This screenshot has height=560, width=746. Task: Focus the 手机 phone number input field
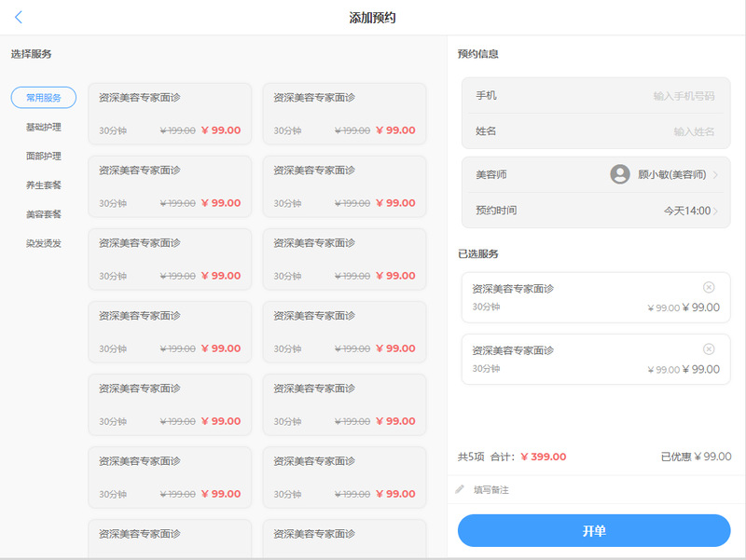(x=596, y=96)
